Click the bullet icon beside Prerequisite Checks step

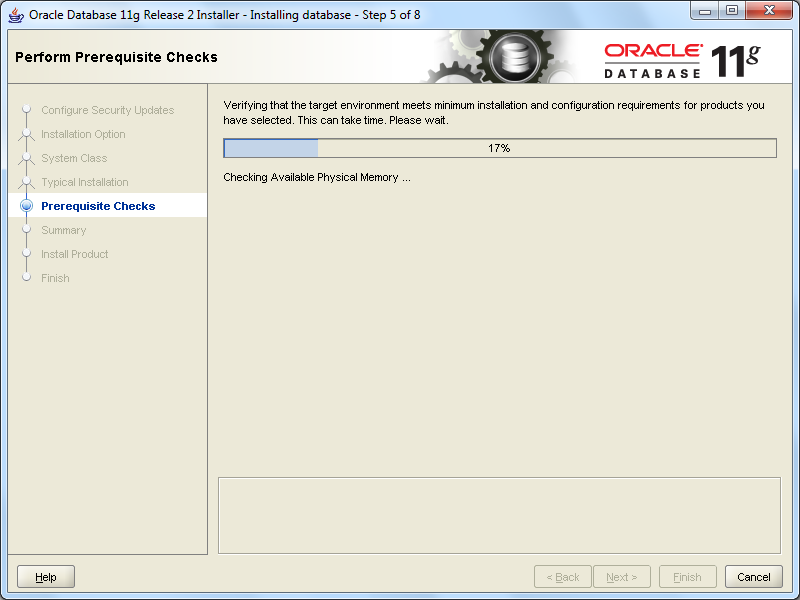coord(27,206)
